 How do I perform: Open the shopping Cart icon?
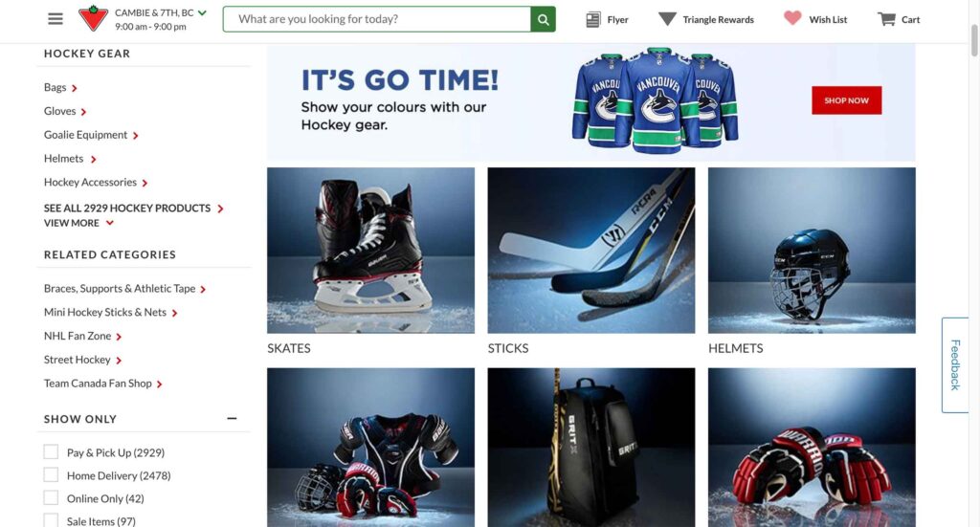pos(886,19)
